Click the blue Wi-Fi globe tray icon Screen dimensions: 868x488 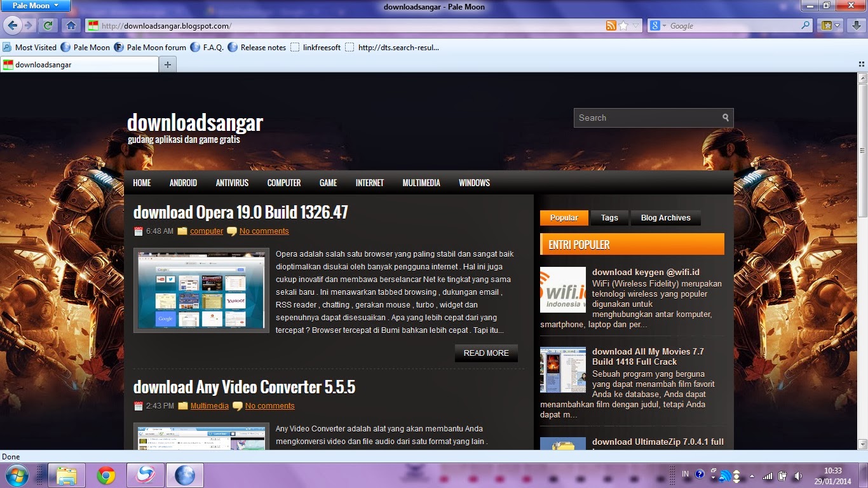click(725, 475)
